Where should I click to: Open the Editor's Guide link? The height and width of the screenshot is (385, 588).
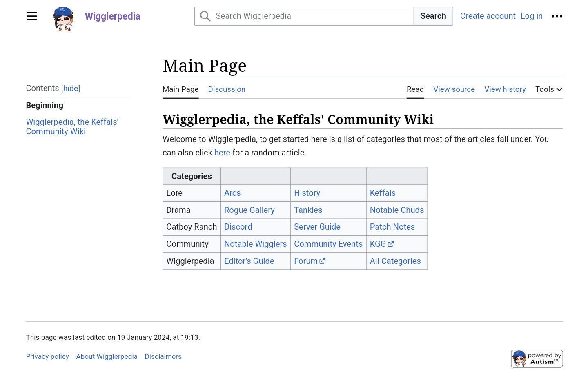(249, 261)
